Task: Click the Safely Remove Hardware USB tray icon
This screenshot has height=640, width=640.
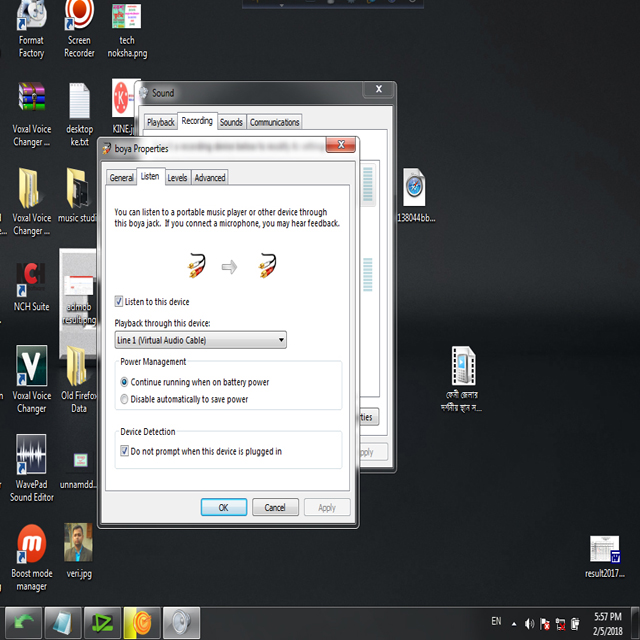Action: pos(575,624)
